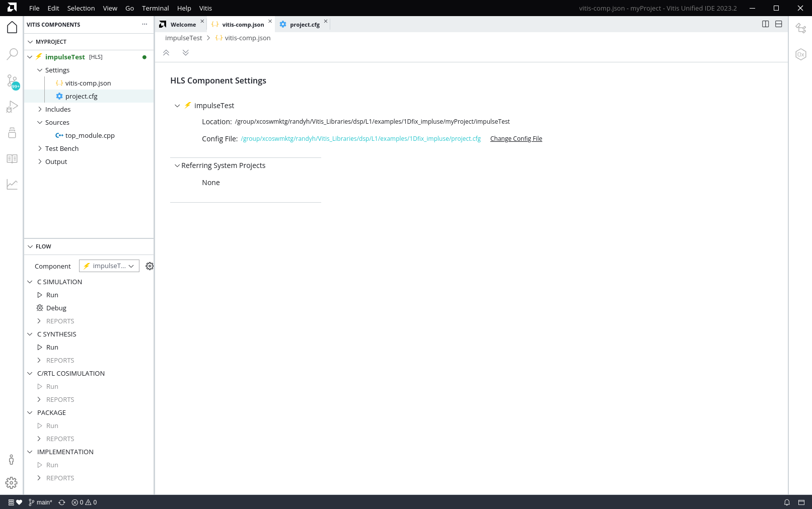Collapse the MYPROJECT section
The image size is (812, 509).
coord(30,42)
